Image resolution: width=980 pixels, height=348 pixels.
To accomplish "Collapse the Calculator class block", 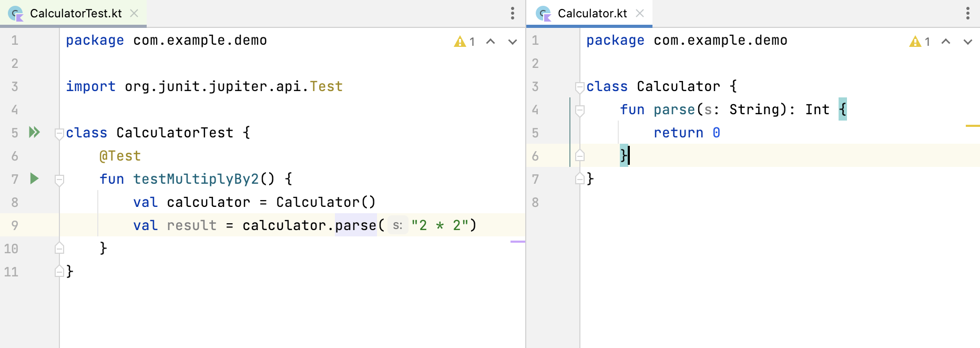I will point(580,87).
